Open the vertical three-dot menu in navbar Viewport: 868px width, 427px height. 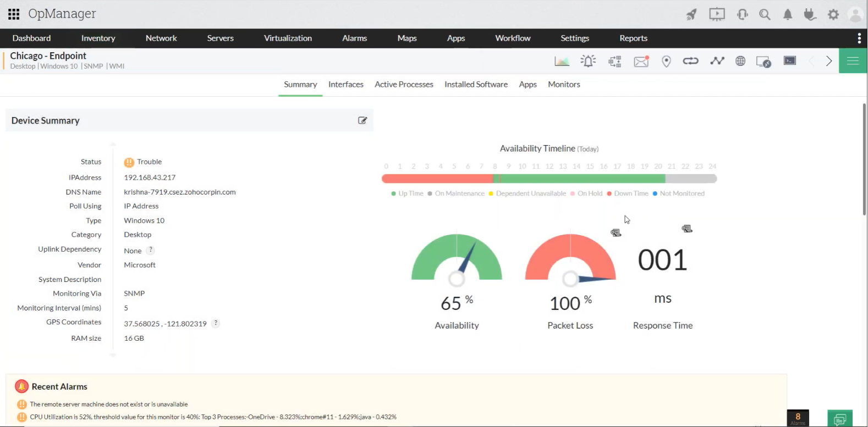point(859,38)
